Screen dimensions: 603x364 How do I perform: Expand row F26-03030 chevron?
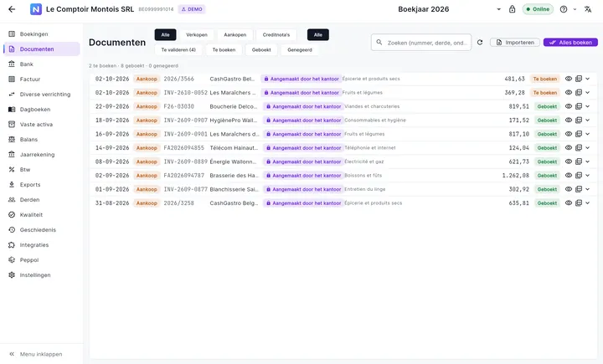[588, 106]
